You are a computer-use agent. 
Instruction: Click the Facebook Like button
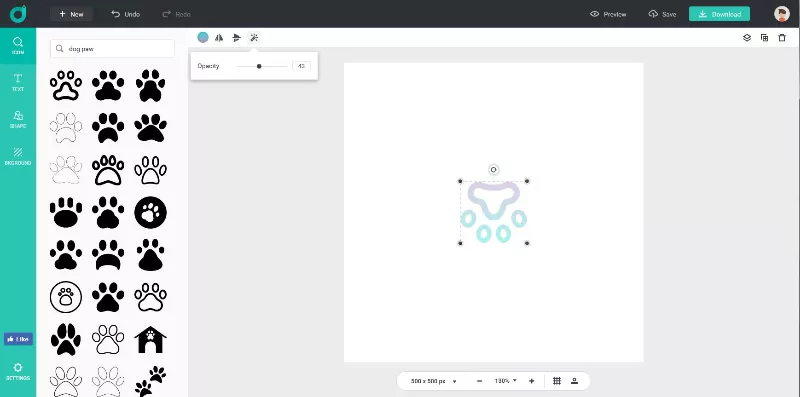18,339
